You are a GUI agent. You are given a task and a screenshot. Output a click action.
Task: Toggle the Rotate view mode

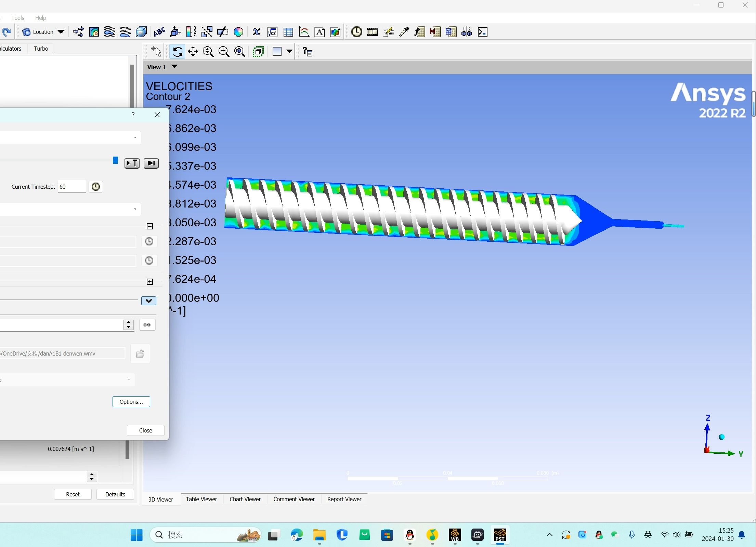tap(177, 52)
